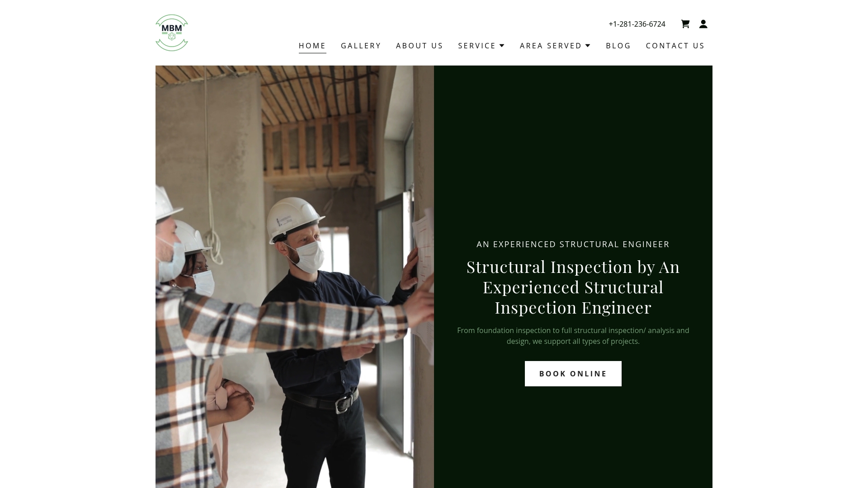
Task: Navigate to About Us
Action: point(420,46)
